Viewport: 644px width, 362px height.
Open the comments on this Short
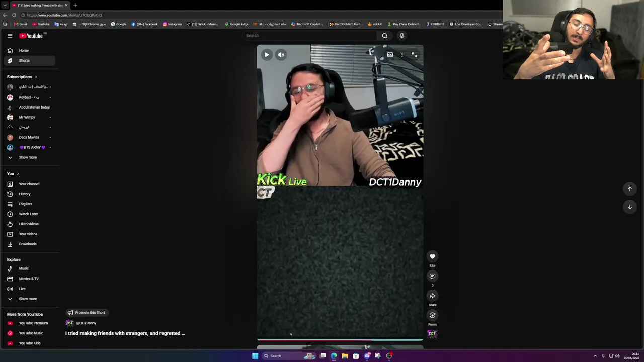(x=432, y=276)
